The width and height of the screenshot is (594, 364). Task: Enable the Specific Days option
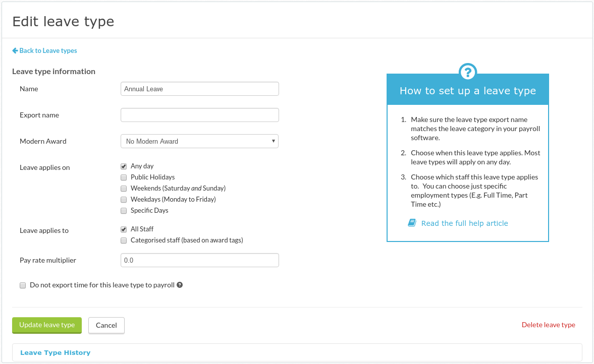coord(124,210)
